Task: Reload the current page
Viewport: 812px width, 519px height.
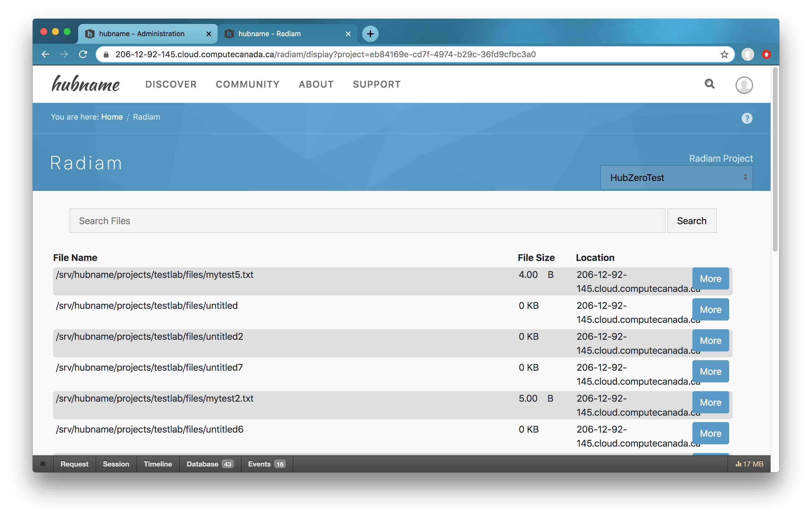Action: [83, 54]
